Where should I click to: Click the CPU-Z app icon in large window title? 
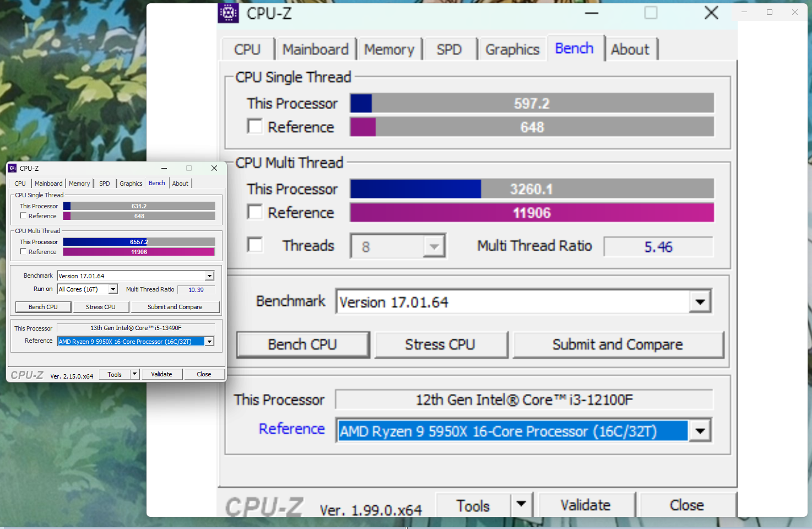[228, 13]
